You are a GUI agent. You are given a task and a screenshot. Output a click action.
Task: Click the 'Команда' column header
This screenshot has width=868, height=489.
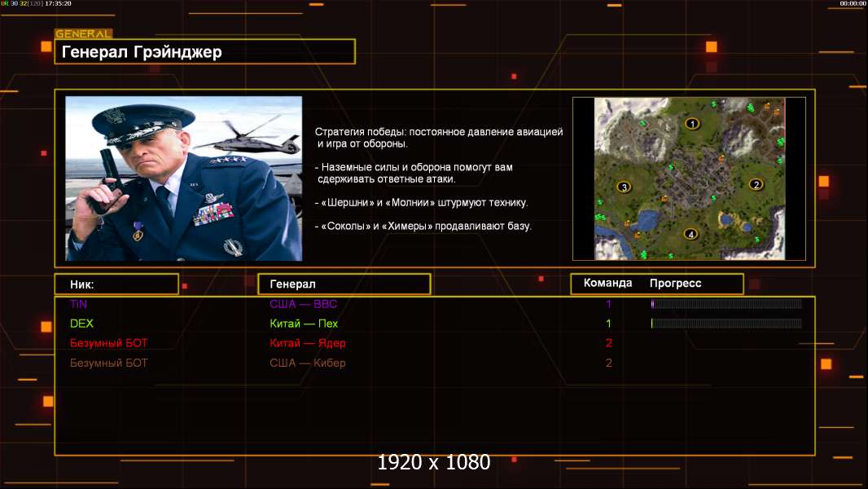[607, 283]
